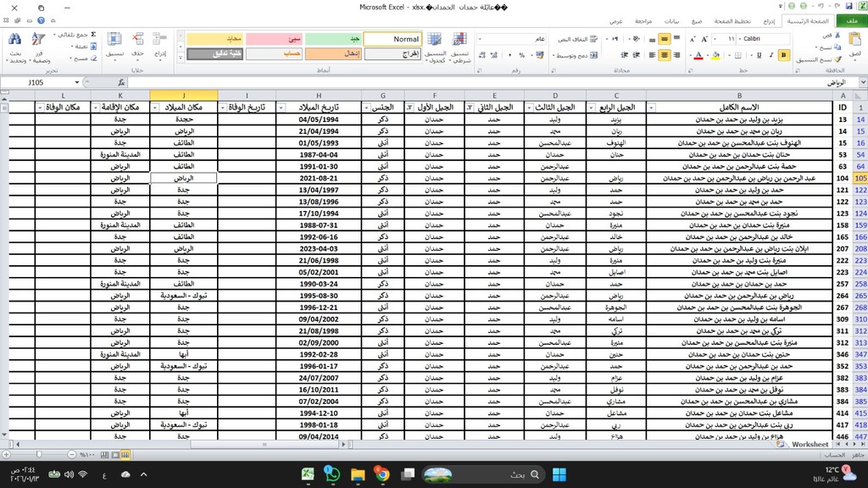
Task: Decrease font size with small A
Action: pos(692,39)
